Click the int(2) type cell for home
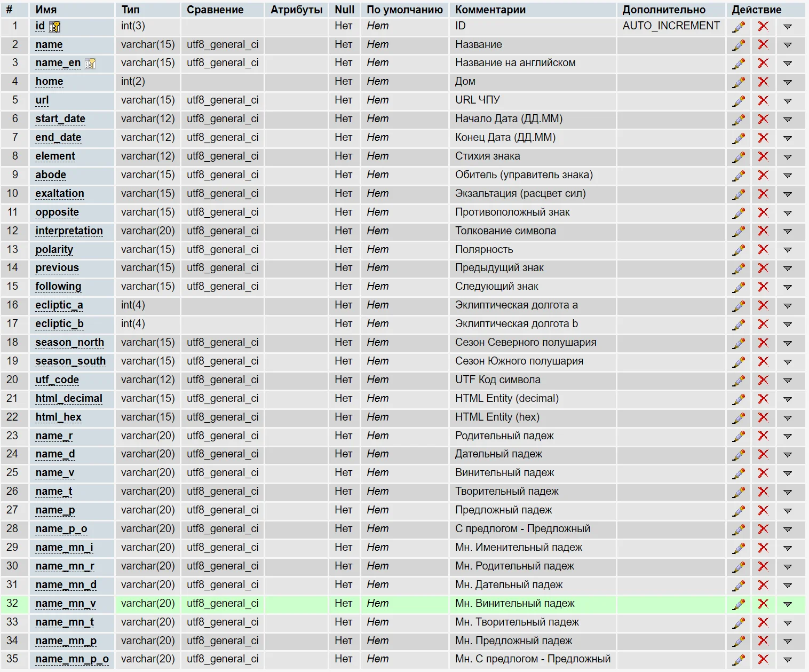The image size is (809, 672). click(133, 81)
